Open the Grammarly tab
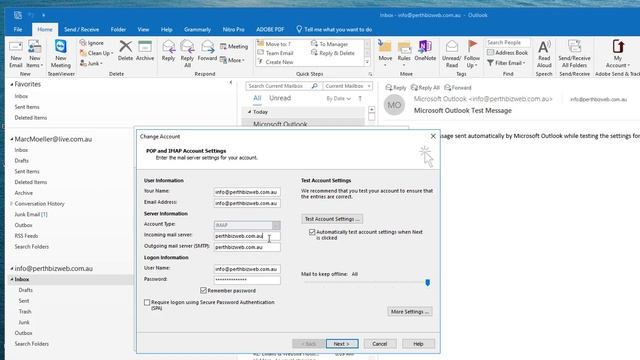 (197, 29)
